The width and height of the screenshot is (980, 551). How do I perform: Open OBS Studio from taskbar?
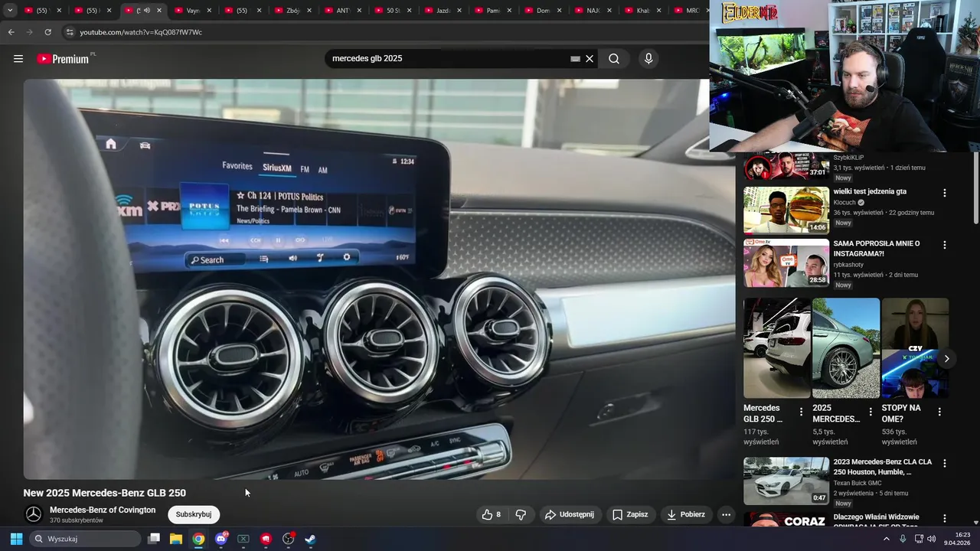click(288, 539)
